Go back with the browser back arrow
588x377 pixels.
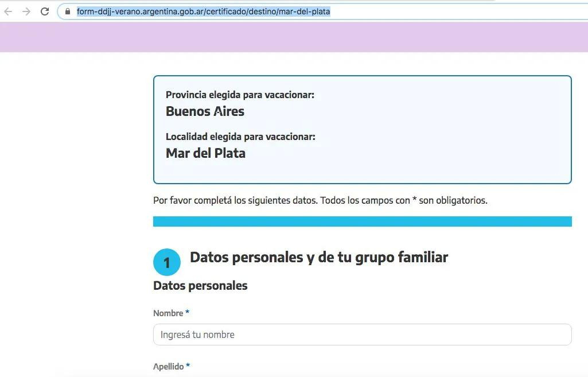[x=8, y=11]
